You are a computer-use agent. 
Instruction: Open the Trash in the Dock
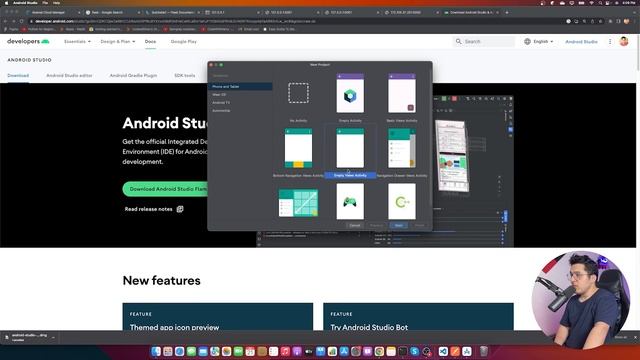483,351
